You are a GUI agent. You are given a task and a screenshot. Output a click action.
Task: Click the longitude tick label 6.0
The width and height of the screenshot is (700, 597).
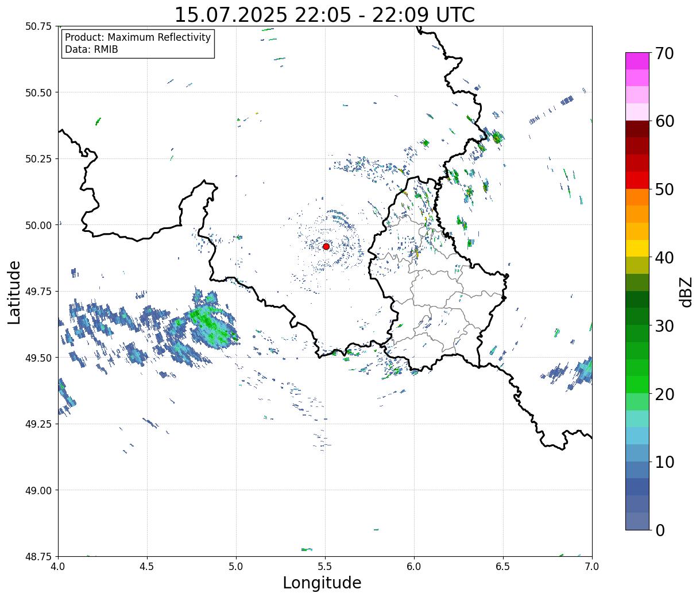click(414, 566)
